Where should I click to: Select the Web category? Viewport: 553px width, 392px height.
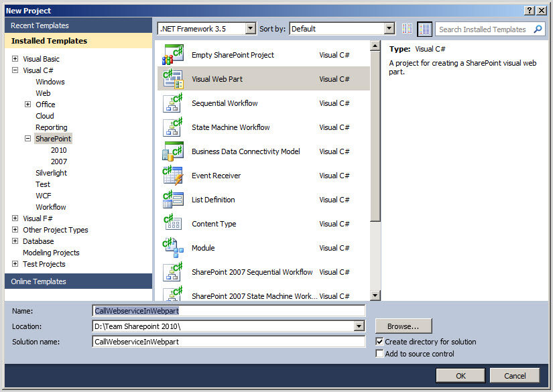pos(43,93)
